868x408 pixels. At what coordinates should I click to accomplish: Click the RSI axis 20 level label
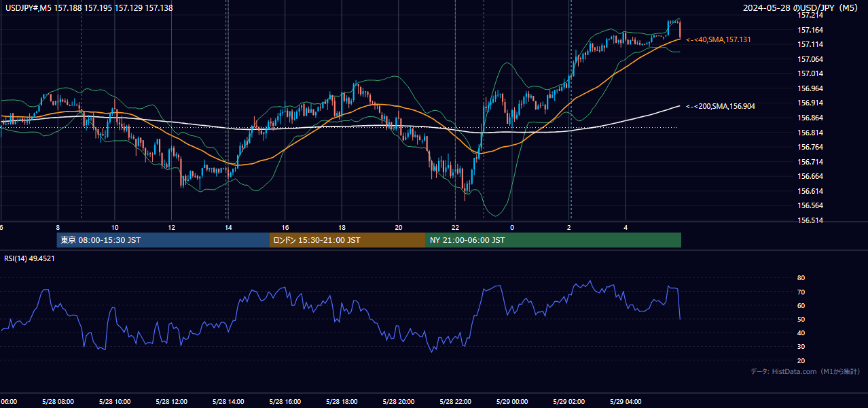801,361
